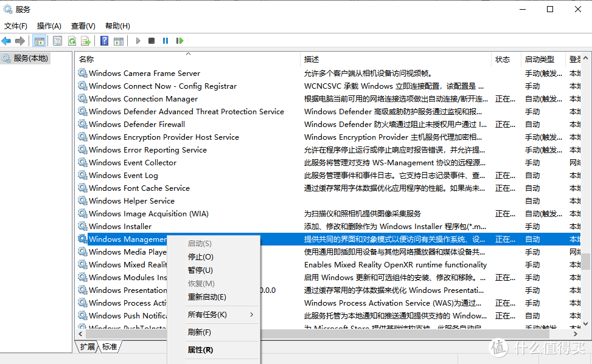Image resolution: width=592 pixels, height=364 pixels.
Task: Click the Restart service toolbar icon
Action: (x=179, y=41)
